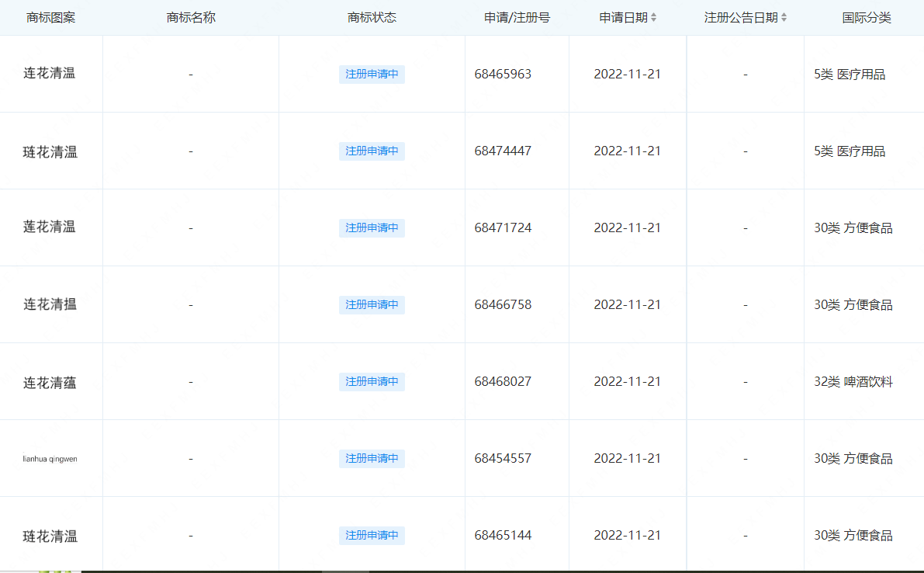
Task: Select registration number 68468027
Action: point(503,382)
